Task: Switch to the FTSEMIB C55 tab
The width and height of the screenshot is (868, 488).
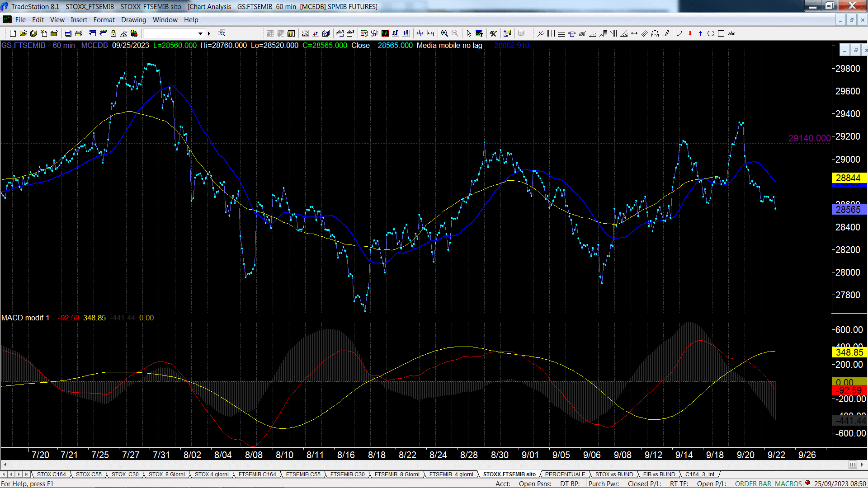Action: 303,474
